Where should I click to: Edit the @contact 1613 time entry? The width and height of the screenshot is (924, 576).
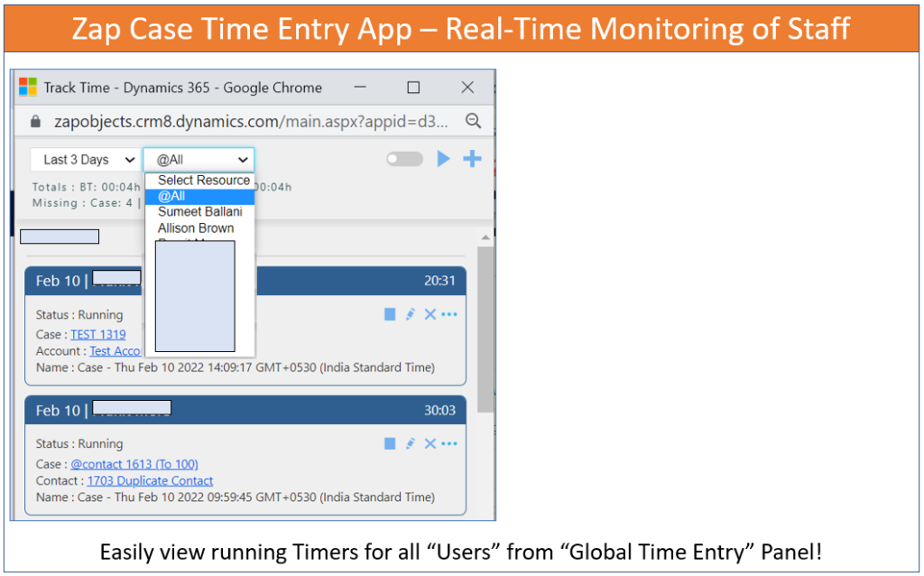point(411,443)
